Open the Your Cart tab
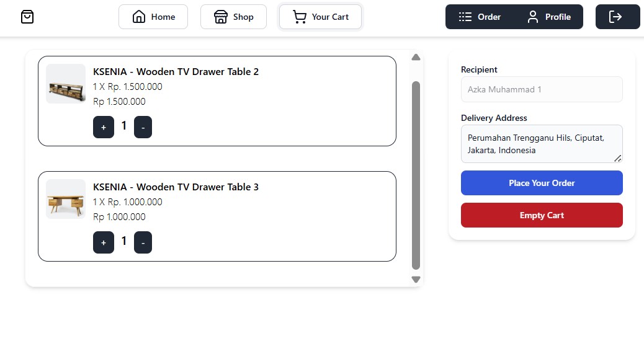The height and width of the screenshot is (354, 644). click(x=320, y=17)
